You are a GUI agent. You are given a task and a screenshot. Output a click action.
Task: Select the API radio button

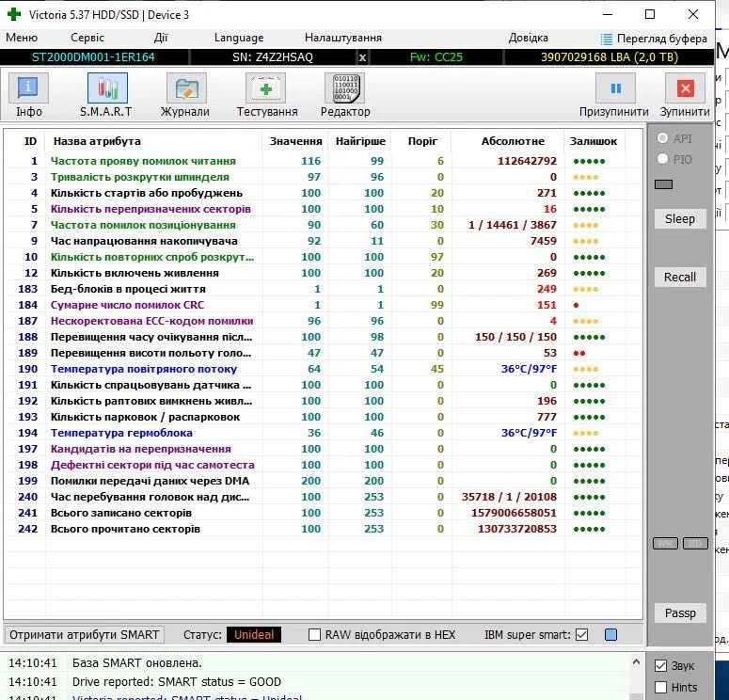pyautogui.click(x=662, y=138)
